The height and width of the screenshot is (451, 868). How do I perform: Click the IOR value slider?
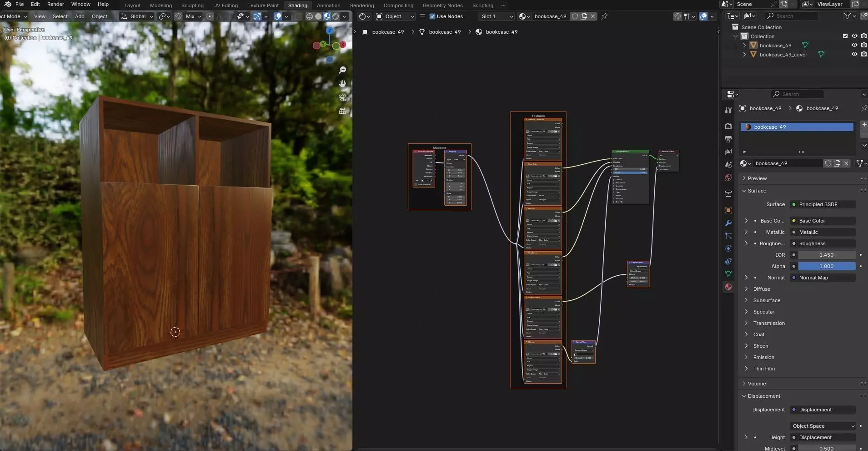click(x=827, y=255)
